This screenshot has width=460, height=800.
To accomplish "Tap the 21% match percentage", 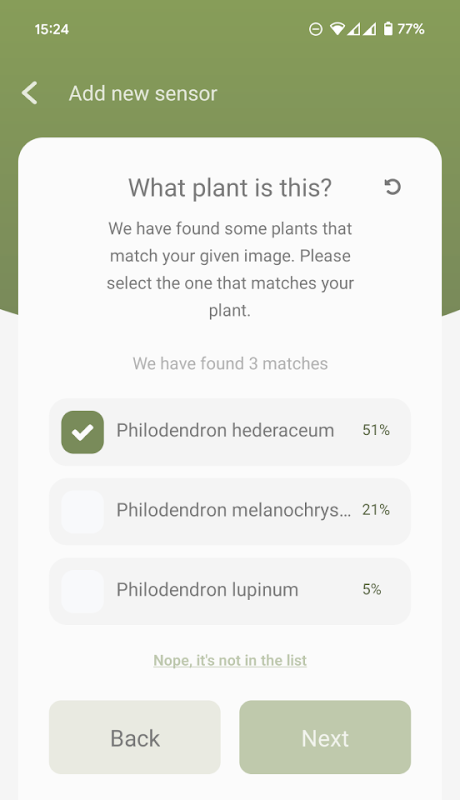I will coord(376,510).
